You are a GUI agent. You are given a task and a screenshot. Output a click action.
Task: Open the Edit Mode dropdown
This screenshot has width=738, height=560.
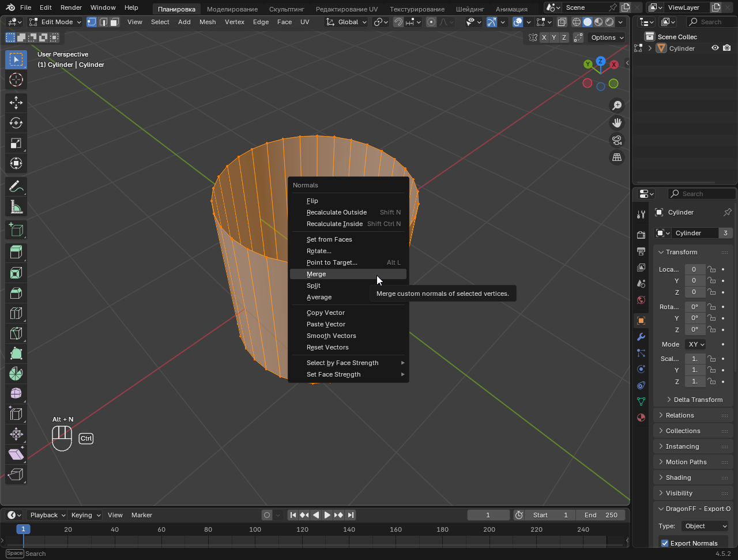56,22
